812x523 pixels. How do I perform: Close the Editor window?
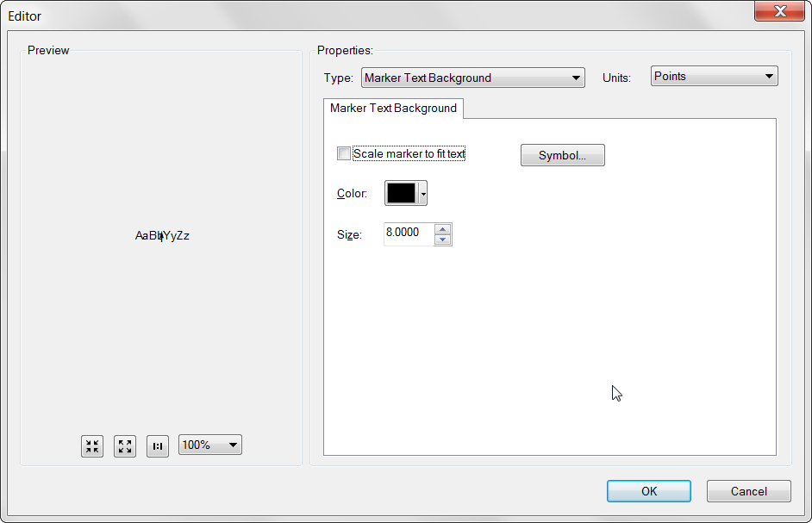(x=779, y=11)
